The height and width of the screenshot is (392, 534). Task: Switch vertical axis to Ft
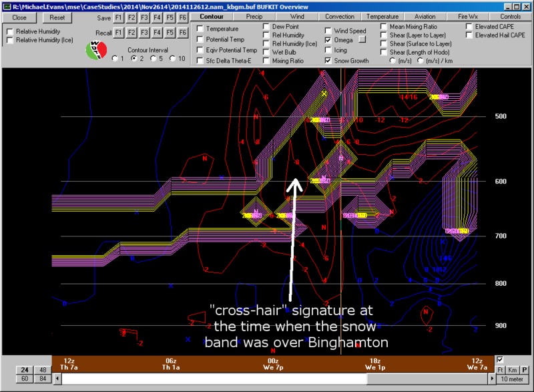[x=500, y=370]
